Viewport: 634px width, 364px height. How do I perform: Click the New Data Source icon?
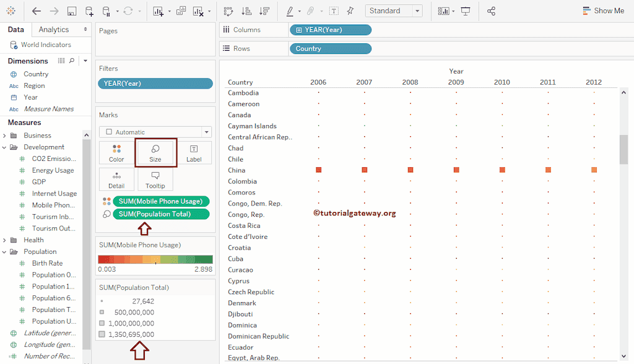pyautogui.click(x=89, y=11)
